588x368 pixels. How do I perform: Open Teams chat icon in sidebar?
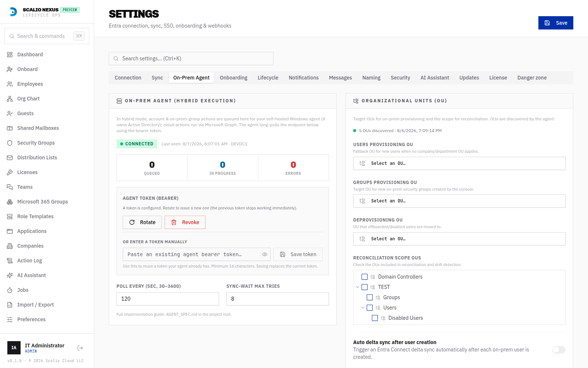(10, 187)
